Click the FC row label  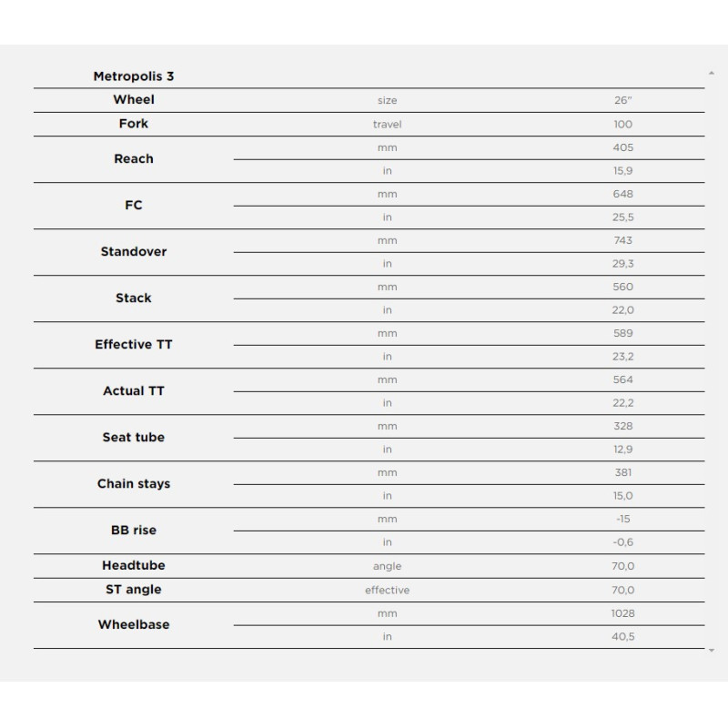click(x=134, y=206)
